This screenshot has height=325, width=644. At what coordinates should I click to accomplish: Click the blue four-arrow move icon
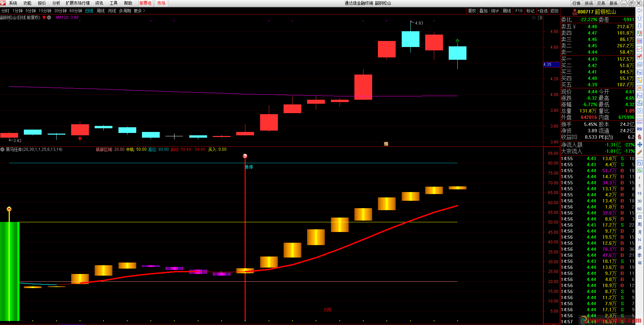(640, 144)
